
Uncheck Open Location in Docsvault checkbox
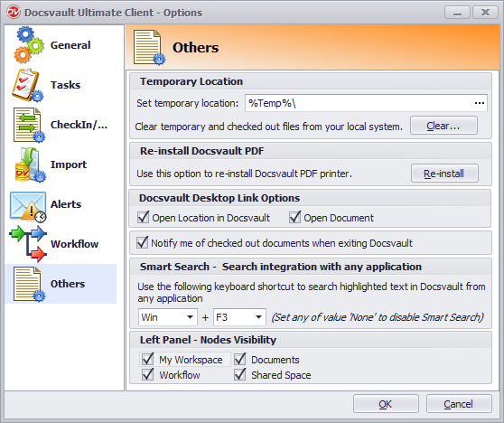coord(143,217)
